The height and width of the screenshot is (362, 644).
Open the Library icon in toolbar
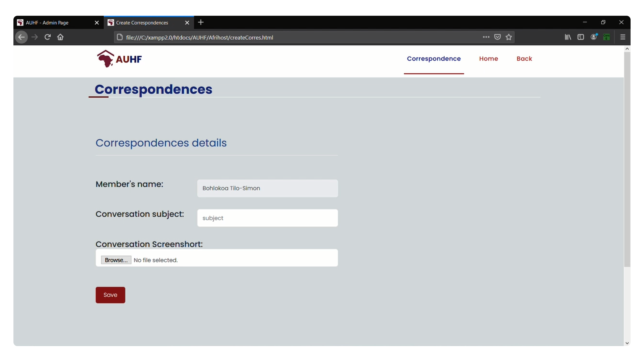click(568, 37)
